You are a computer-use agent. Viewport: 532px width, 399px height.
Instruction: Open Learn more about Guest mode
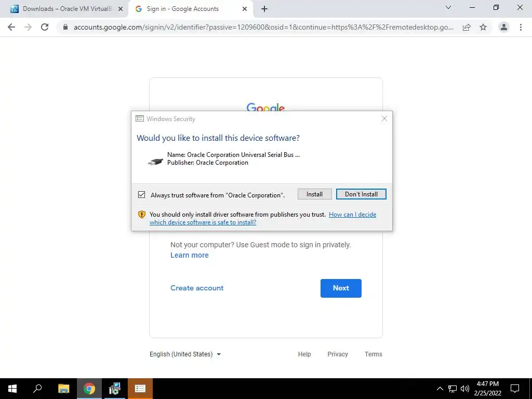coord(189,255)
